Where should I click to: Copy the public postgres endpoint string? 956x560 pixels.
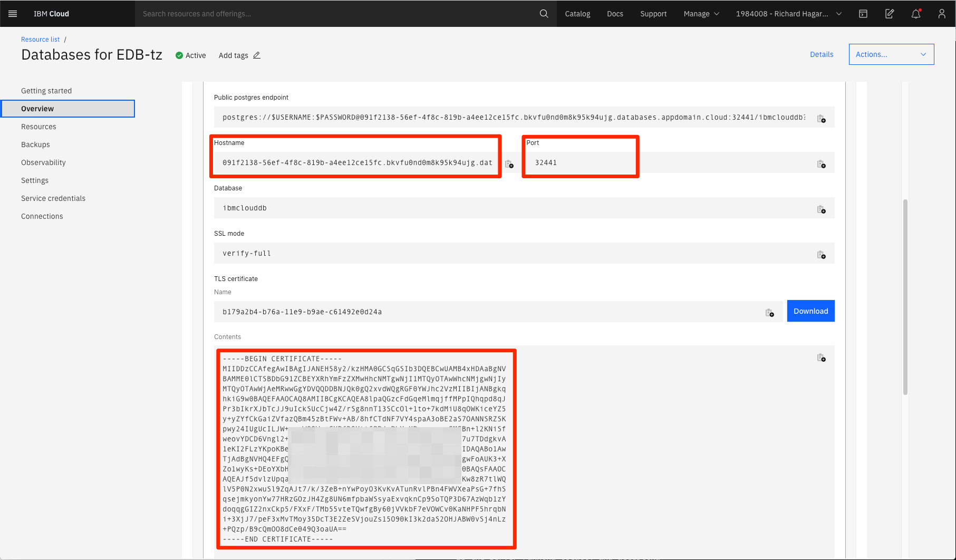coord(821,119)
